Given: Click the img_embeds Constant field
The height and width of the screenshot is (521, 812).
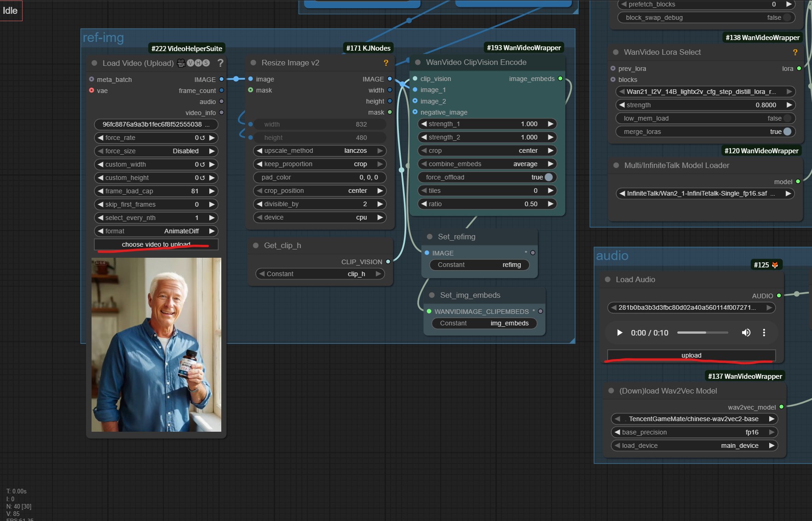Looking at the screenshot, I should pos(484,323).
